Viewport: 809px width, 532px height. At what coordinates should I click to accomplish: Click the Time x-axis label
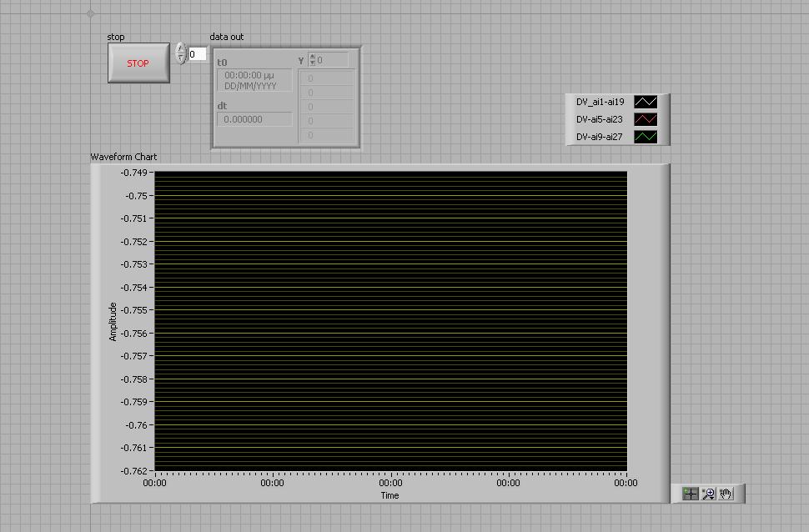pyautogui.click(x=389, y=495)
